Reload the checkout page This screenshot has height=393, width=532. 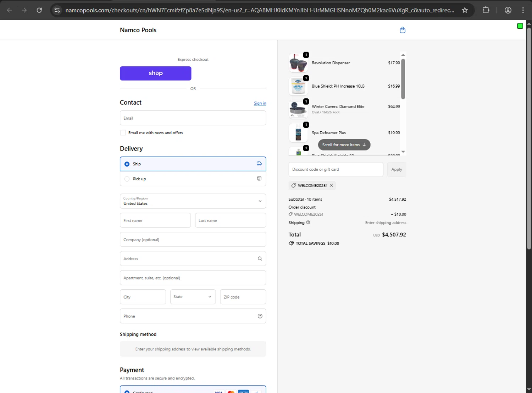click(39, 10)
